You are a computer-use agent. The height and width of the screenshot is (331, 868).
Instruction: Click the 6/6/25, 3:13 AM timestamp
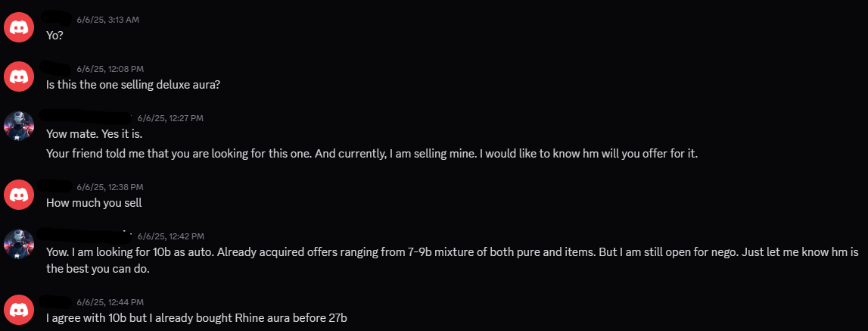coord(108,20)
